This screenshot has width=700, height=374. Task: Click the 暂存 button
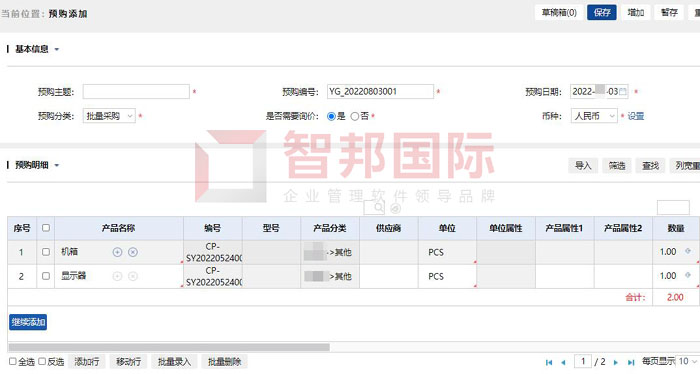[669, 12]
